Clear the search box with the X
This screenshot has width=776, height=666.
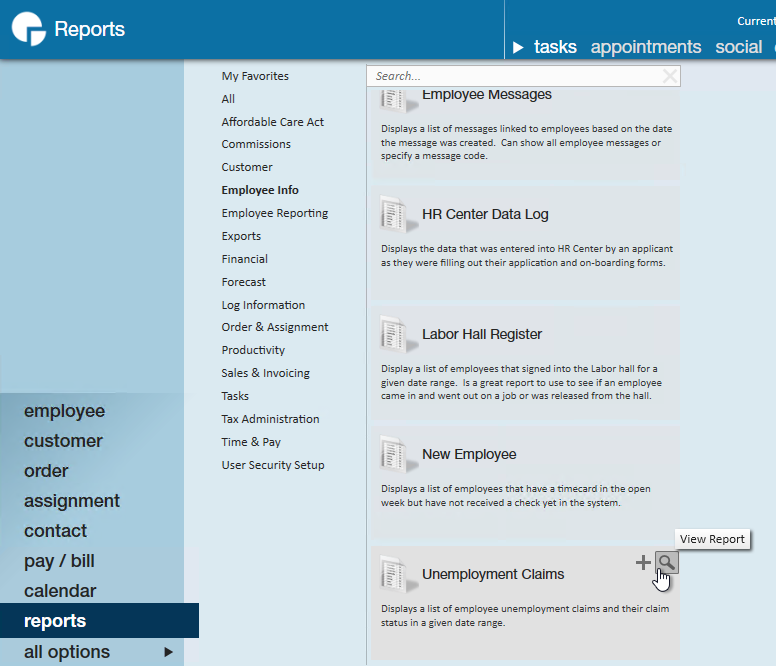[670, 76]
